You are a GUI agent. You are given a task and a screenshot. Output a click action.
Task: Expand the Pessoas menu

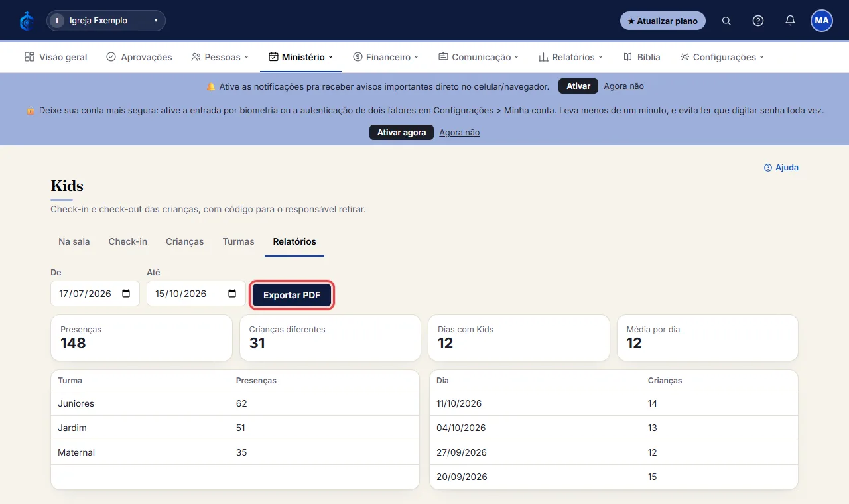click(219, 57)
